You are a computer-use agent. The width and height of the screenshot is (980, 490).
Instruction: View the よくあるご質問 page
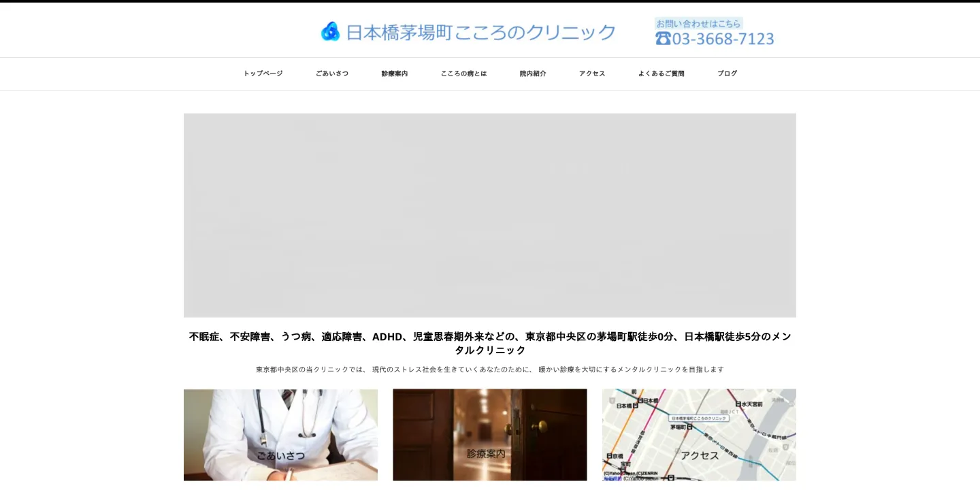tap(661, 73)
